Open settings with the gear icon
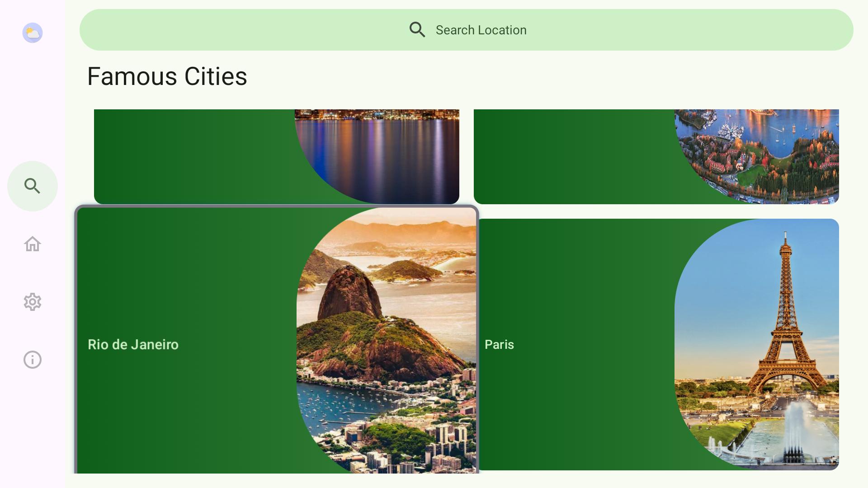This screenshot has height=488, width=868. 33,302
